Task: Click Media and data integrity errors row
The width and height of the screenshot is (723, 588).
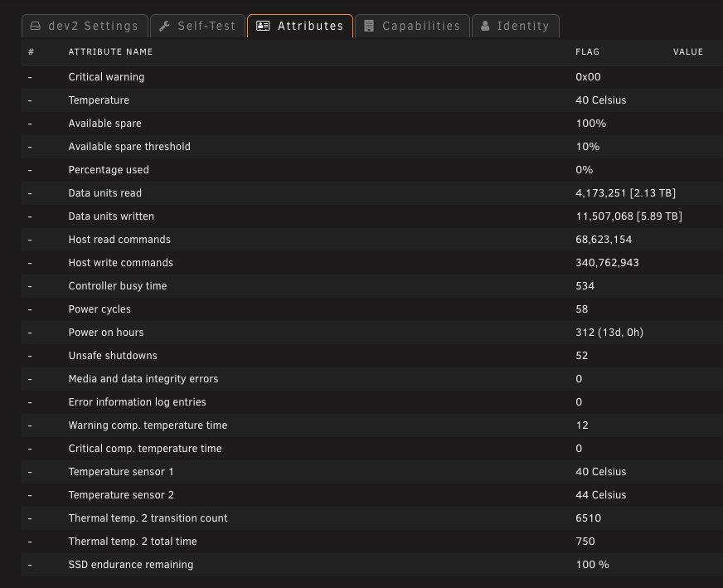Action: 143,379
